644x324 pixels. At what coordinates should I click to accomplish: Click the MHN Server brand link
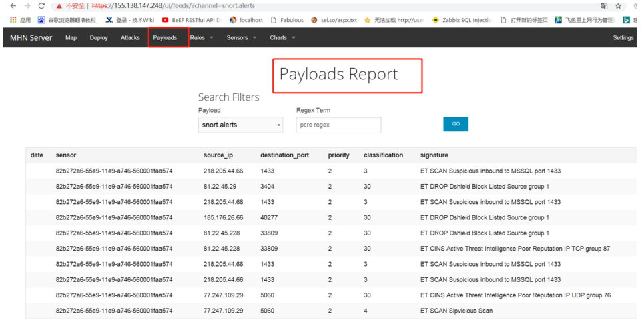click(x=31, y=38)
